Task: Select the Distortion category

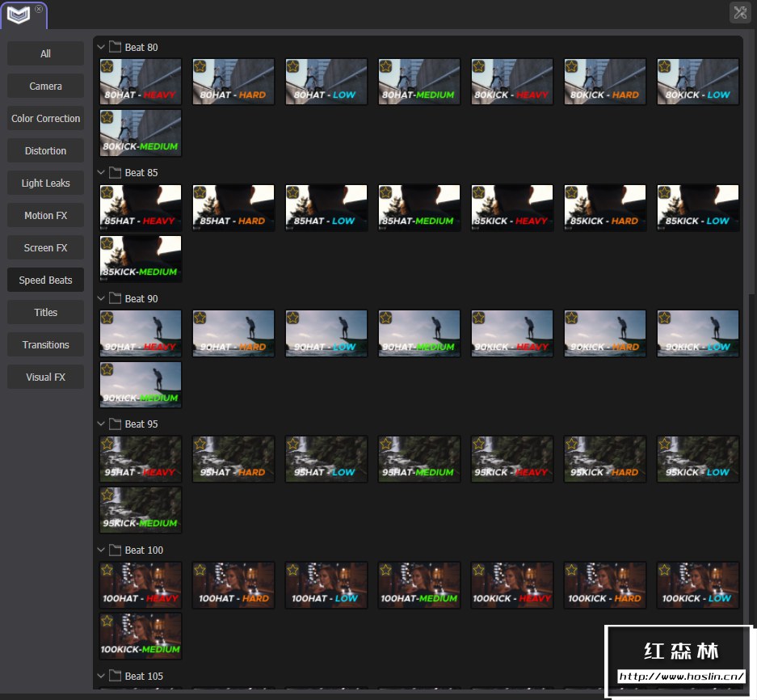Action: coord(45,150)
